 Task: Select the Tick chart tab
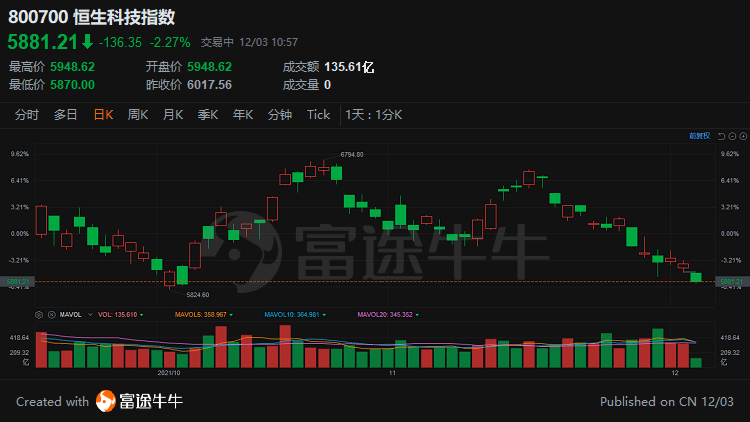click(x=319, y=115)
